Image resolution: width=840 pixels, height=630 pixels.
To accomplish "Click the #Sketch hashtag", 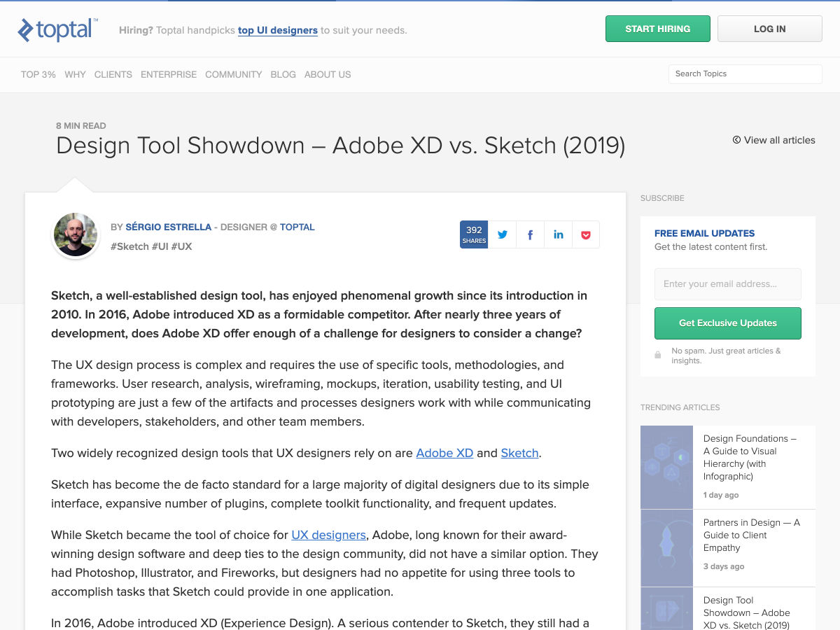I will click(x=129, y=246).
